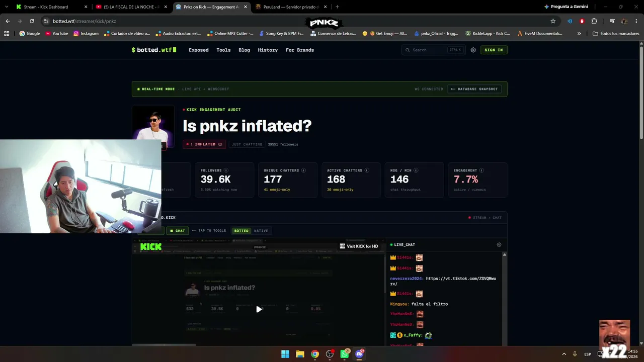Open live chat settings gear
The height and width of the screenshot is (362, 644).
click(499, 245)
